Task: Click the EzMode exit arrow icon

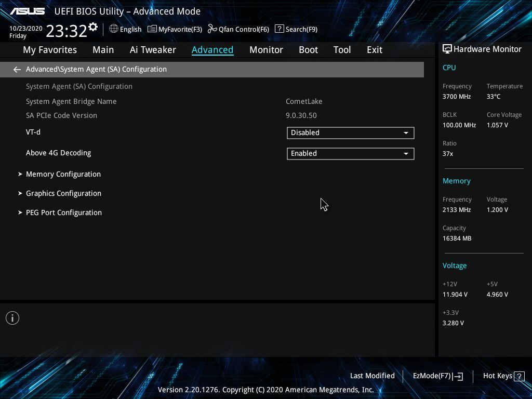Action: 458,376
